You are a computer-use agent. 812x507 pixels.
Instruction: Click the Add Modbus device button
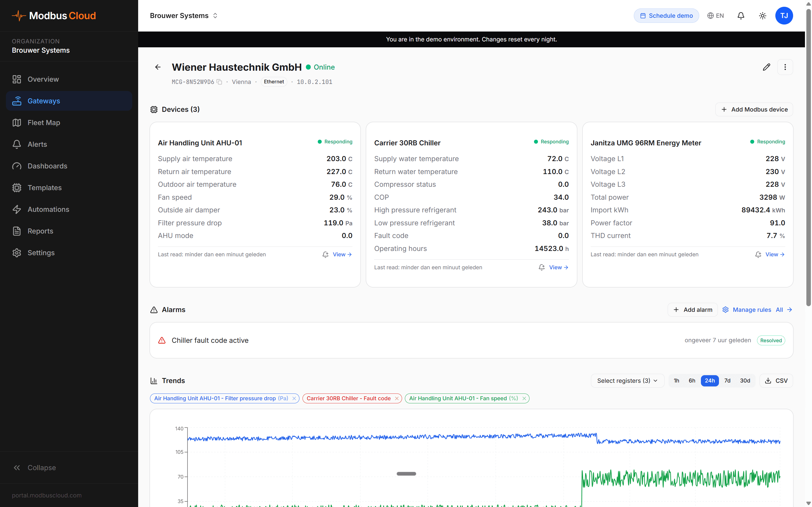(x=754, y=109)
